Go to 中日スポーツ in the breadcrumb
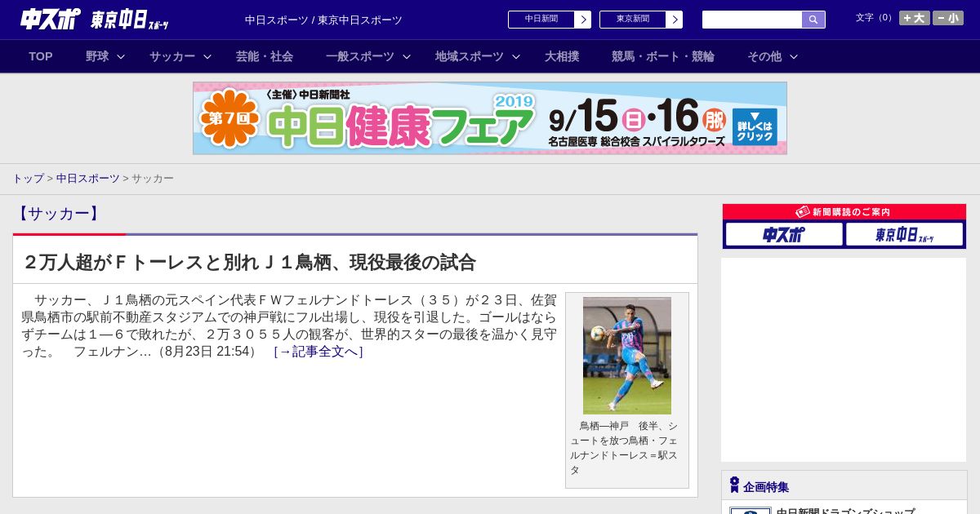The width and height of the screenshot is (980, 514). pyautogui.click(x=88, y=178)
